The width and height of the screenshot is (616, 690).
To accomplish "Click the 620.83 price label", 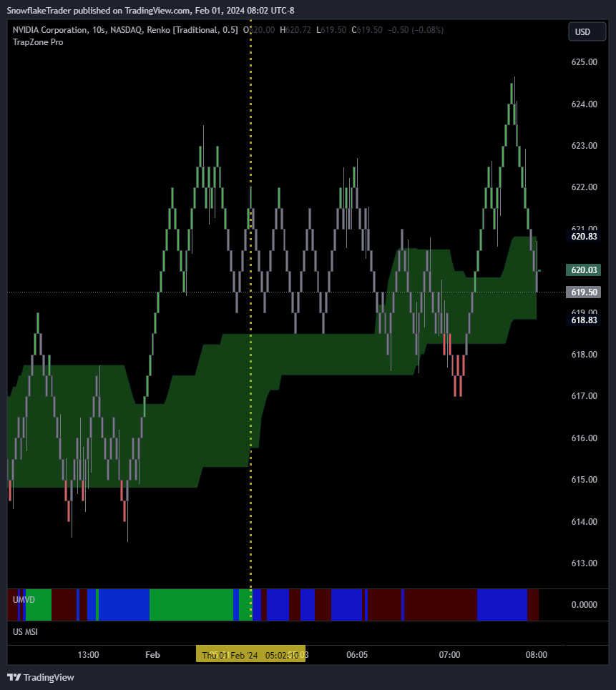I will click(583, 236).
